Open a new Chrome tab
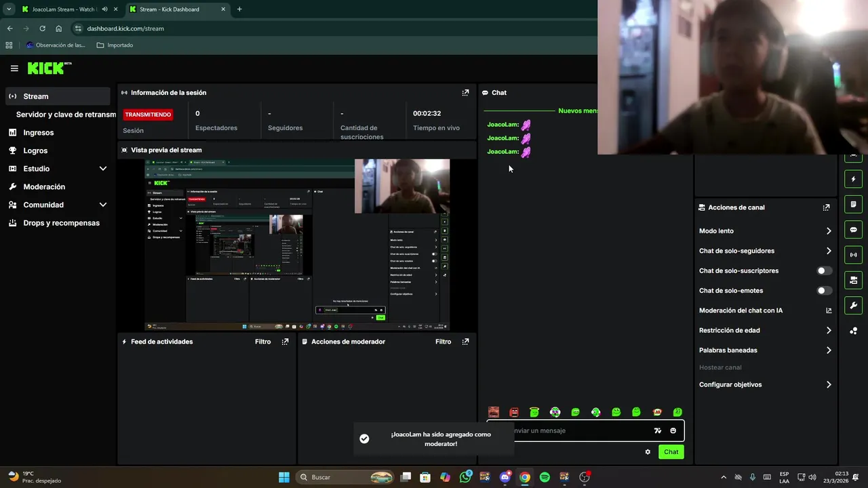 (x=239, y=9)
